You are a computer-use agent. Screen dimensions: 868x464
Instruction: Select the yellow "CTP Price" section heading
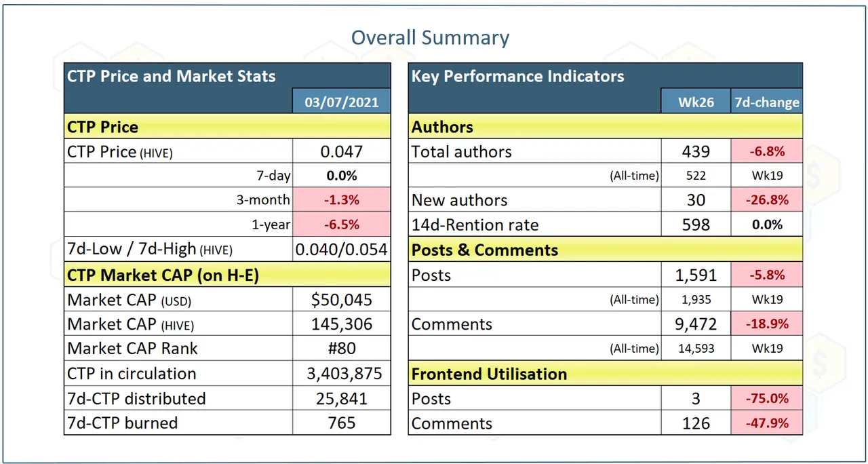point(227,127)
